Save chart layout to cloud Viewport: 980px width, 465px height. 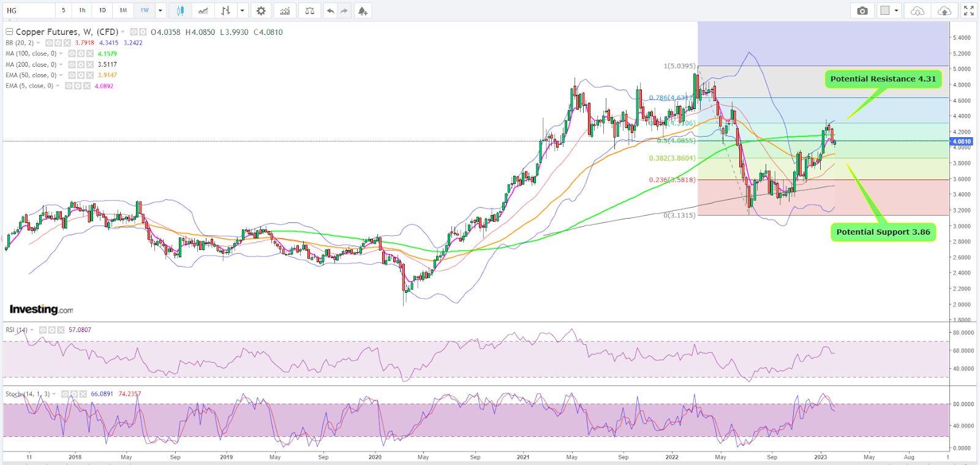944,10
